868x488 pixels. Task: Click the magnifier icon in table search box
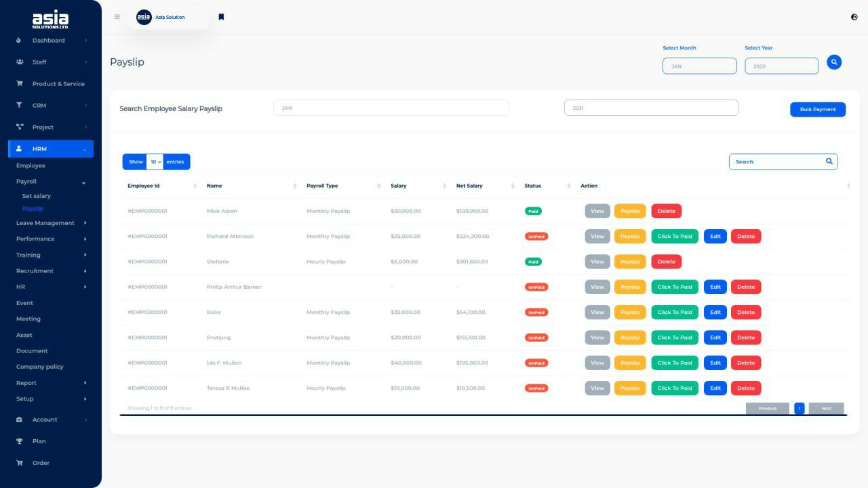[x=829, y=161]
